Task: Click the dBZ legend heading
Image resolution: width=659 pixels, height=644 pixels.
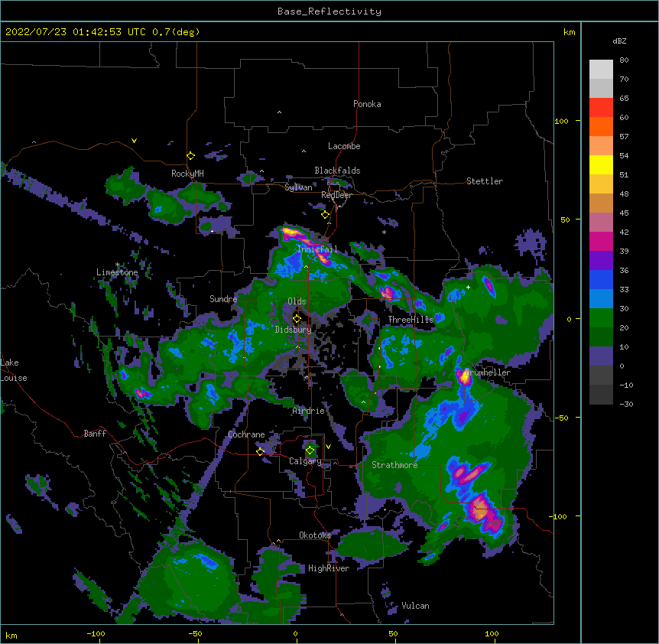Action: pos(619,41)
